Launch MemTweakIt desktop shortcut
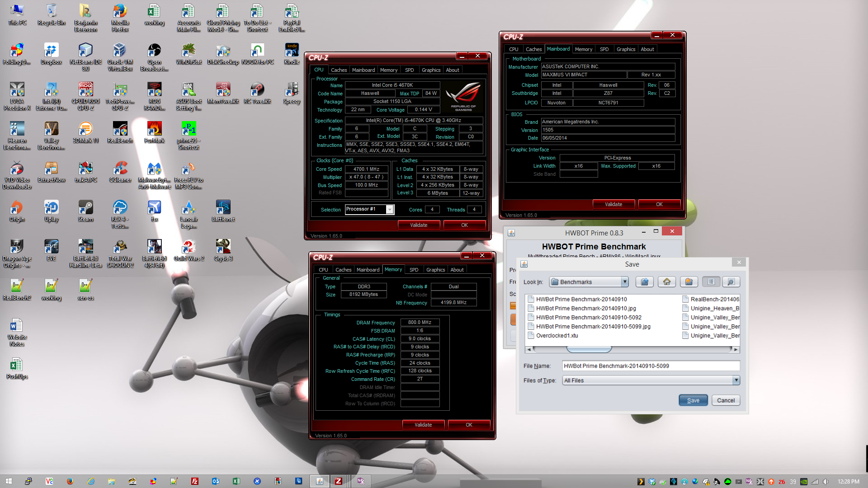 coord(223,94)
